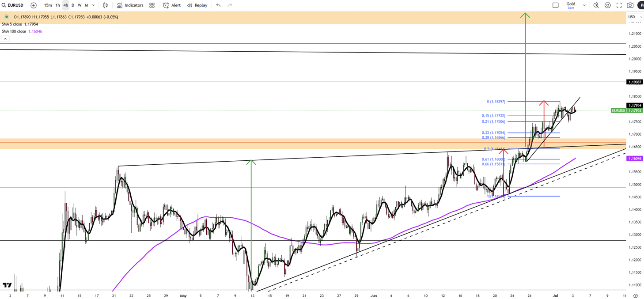644x299 pixels.
Task: Click the compare or add symbol plus icon
Action: coord(34,5)
